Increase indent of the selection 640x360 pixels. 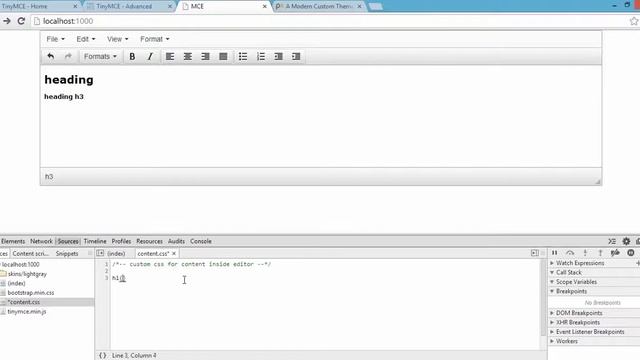point(296,56)
